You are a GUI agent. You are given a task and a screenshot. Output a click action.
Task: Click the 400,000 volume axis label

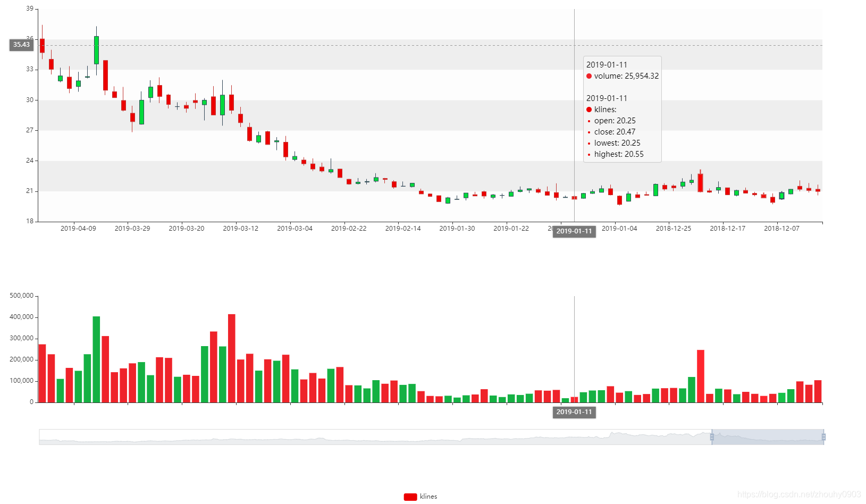(22, 317)
